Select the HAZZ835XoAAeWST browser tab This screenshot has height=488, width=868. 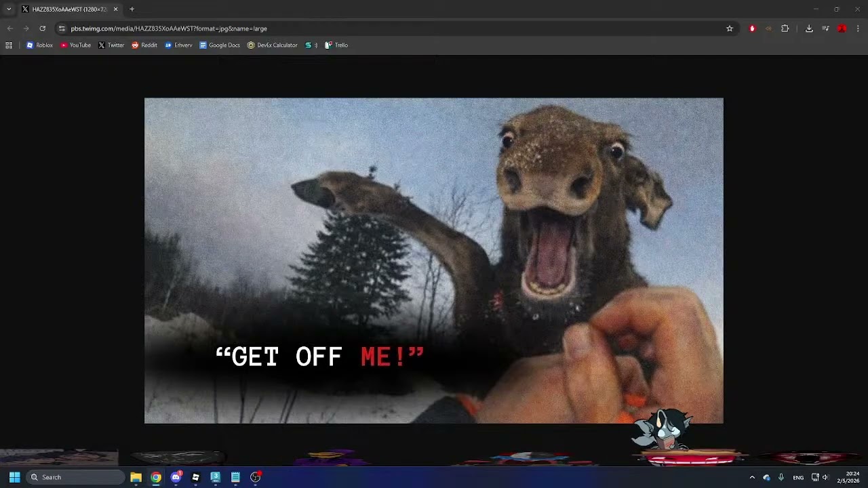tap(69, 9)
